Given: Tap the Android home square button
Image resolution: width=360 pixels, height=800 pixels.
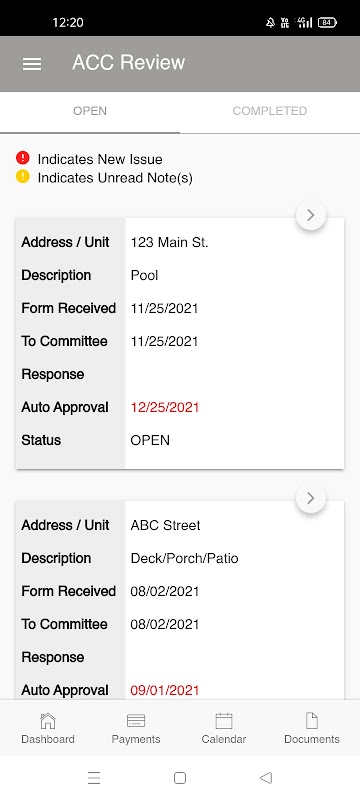Looking at the screenshot, I should coord(179,778).
